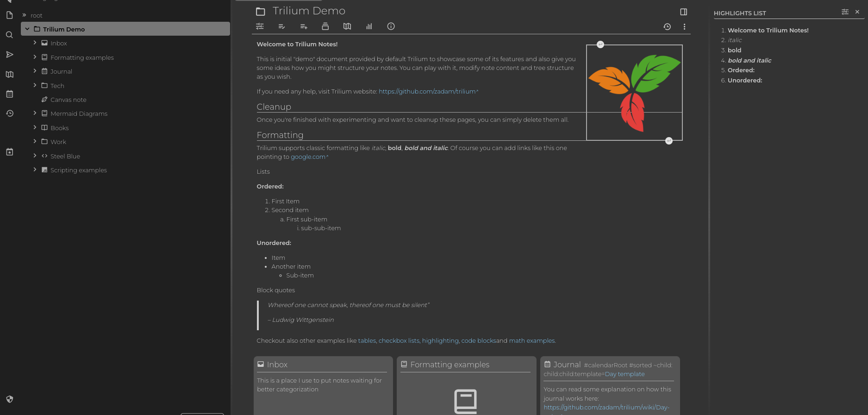Open the note map icon in left sidebar
868x415 pixels.
(x=9, y=74)
